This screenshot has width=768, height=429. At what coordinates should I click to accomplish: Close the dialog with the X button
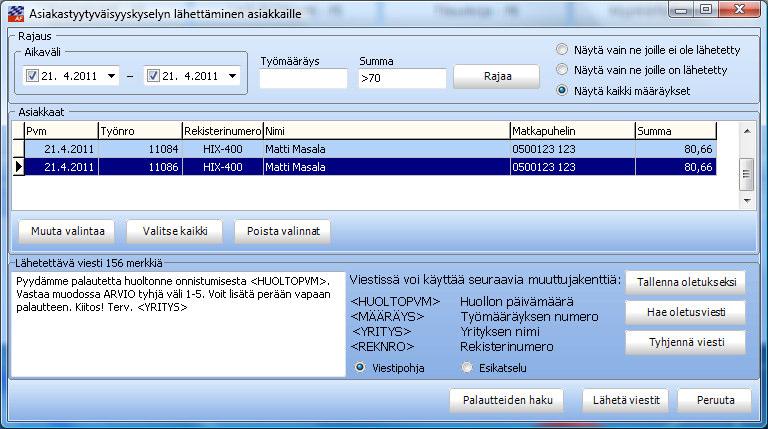click(740, 9)
